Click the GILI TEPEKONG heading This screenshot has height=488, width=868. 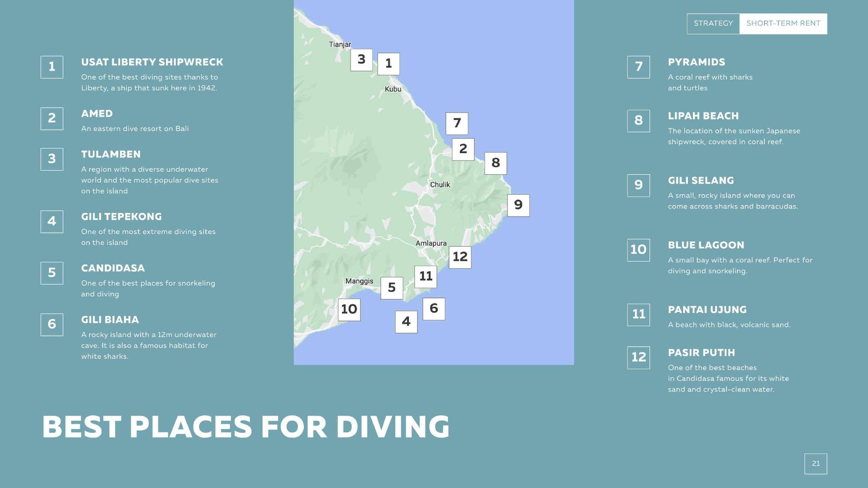point(122,217)
